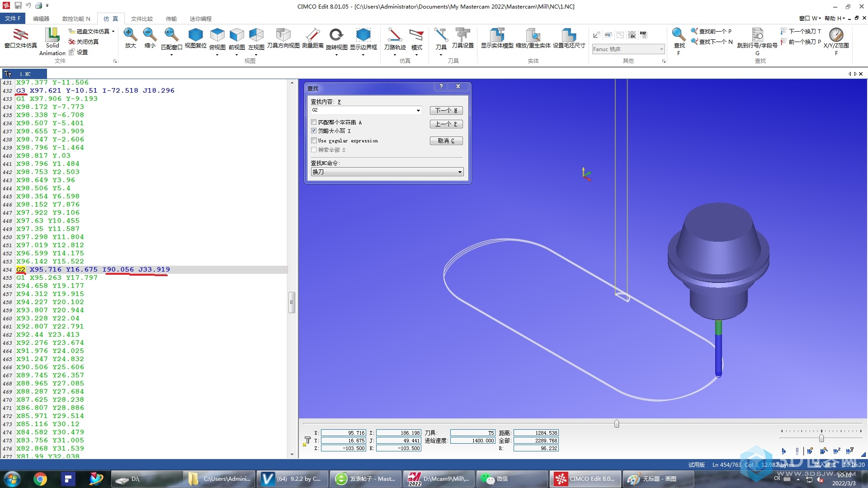Click 缩放/重生实体 zoom regenerate solid
This screenshot has height=488, width=868.
click(x=533, y=38)
